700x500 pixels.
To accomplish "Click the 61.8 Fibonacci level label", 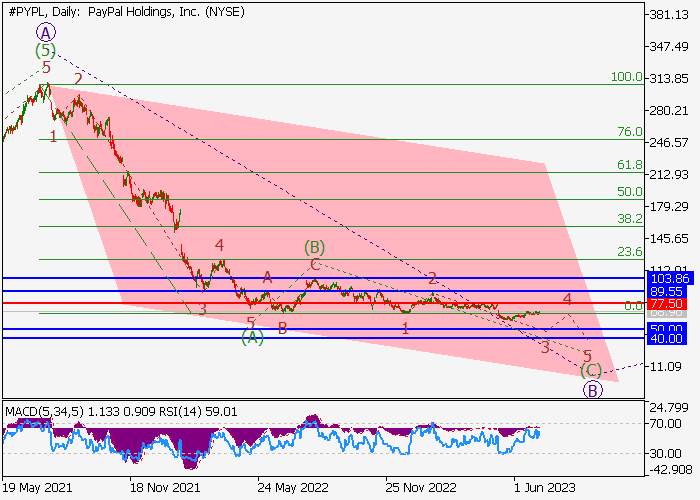I will (x=630, y=165).
